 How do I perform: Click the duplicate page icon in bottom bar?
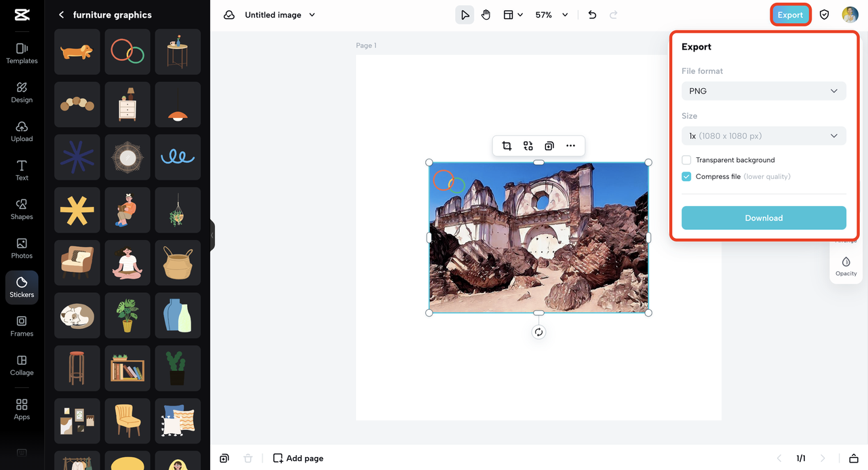click(x=224, y=458)
